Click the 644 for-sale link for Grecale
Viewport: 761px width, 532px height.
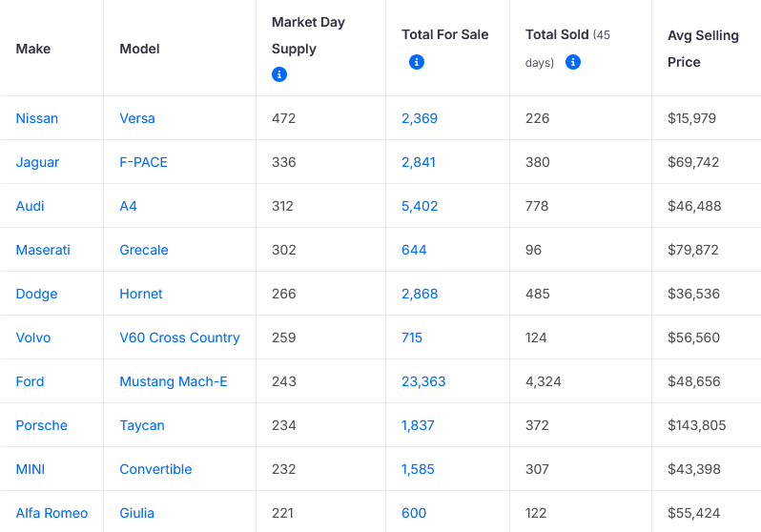pos(414,250)
